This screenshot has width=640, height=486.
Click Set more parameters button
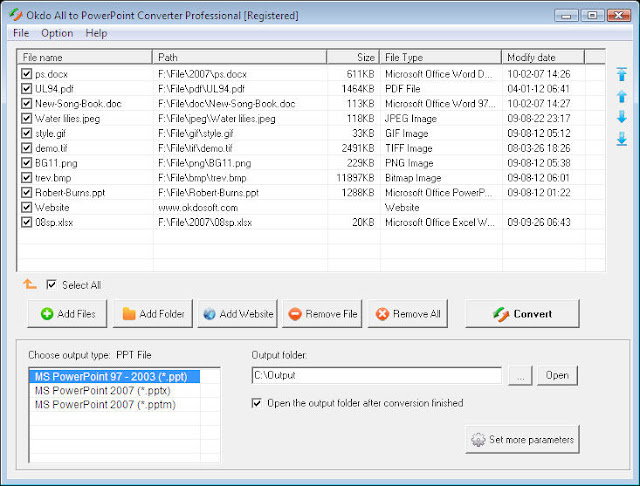522,439
